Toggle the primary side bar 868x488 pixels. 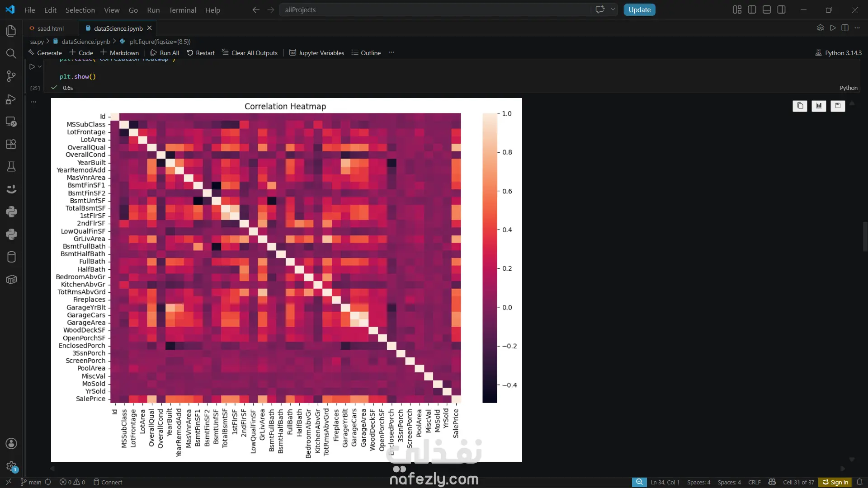[x=752, y=9]
